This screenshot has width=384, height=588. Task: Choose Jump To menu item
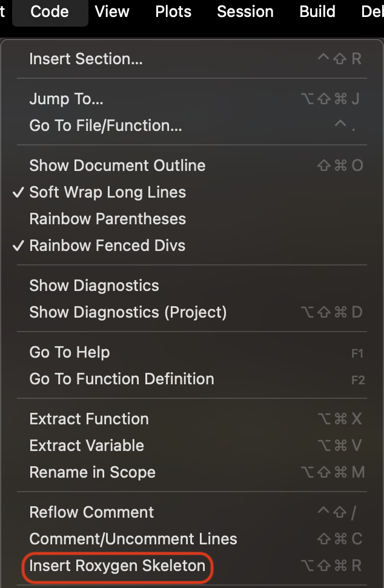(x=192, y=99)
